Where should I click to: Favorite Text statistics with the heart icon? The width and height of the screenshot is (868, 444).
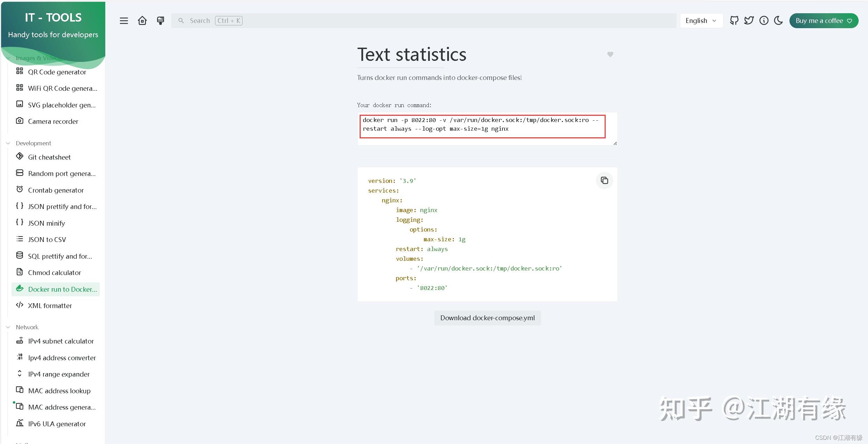coord(610,54)
